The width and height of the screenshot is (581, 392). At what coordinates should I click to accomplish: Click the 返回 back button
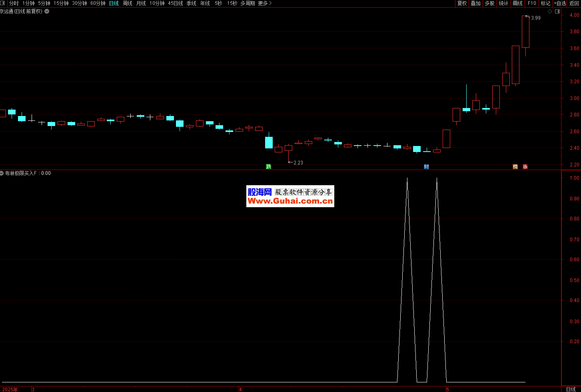pos(574,3)
